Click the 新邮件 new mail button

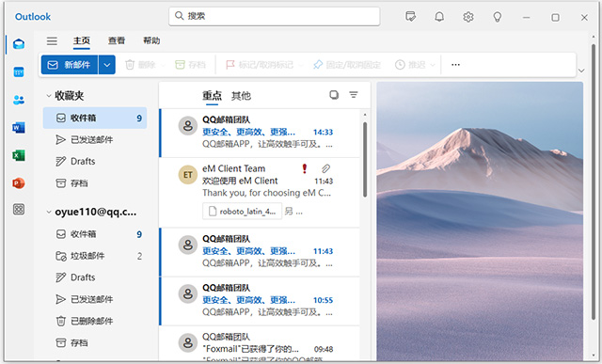tap(70, 65)
